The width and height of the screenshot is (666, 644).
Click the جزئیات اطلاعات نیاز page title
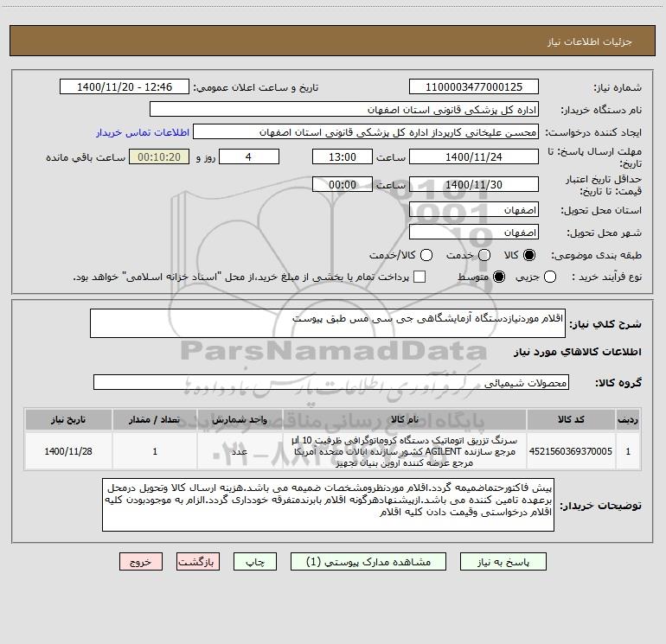click(589, 41)
